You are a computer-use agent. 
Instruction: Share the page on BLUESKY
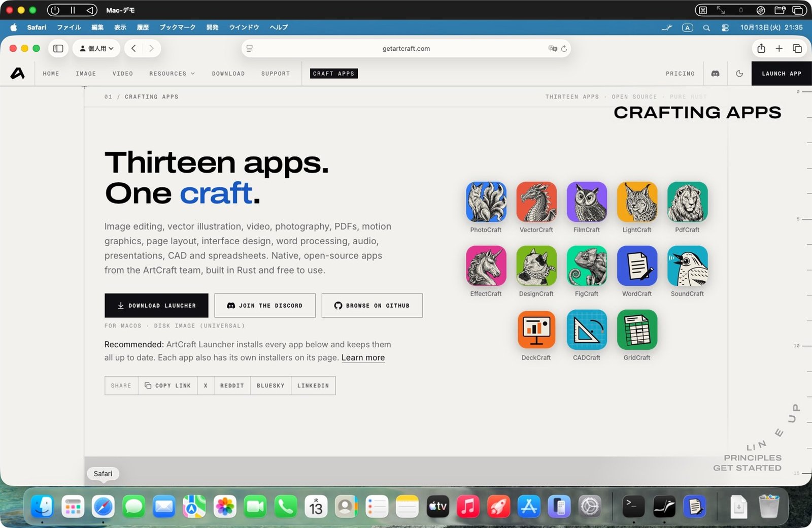click(270, 386)
